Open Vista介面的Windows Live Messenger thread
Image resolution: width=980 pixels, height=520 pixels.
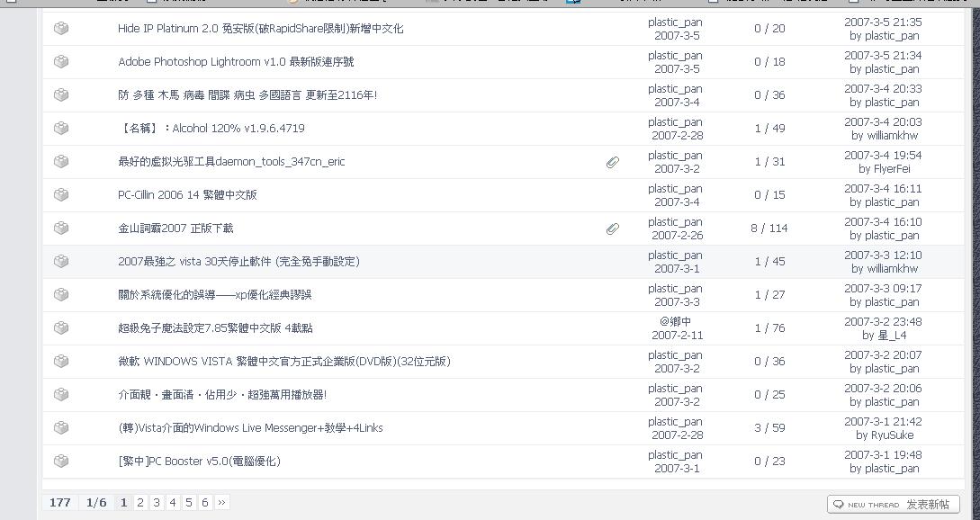250,427
